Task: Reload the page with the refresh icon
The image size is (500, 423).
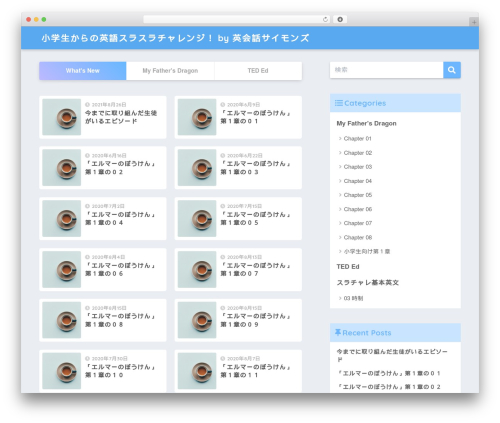Action: click(x=325, y=19)
